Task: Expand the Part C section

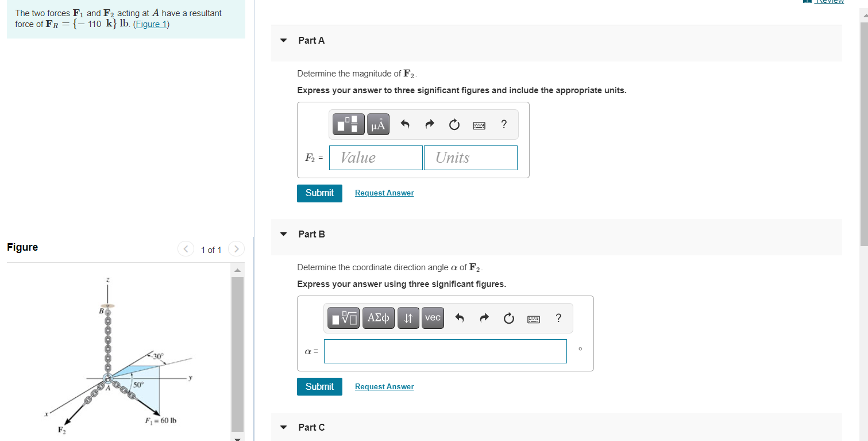Action: click(x=283, y=427)
